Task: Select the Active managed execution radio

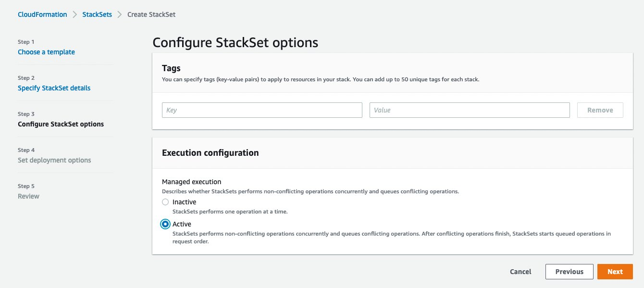Action: point(165,224)
